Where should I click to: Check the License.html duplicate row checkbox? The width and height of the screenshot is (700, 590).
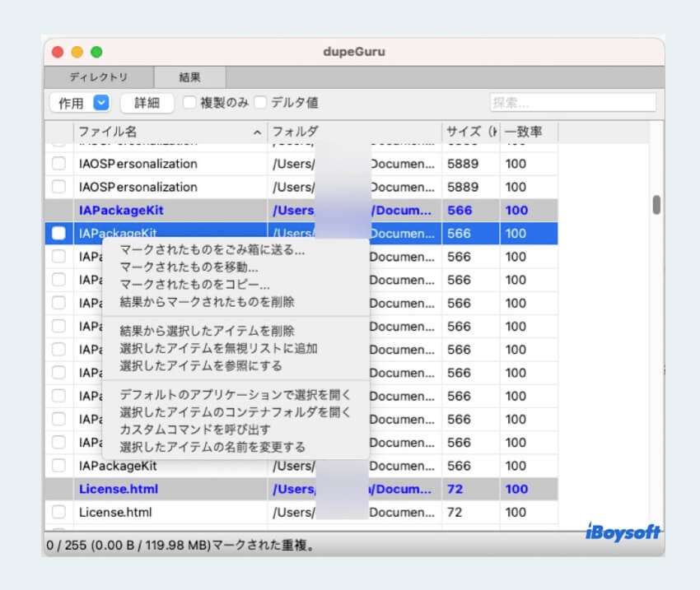click(58, 512)
